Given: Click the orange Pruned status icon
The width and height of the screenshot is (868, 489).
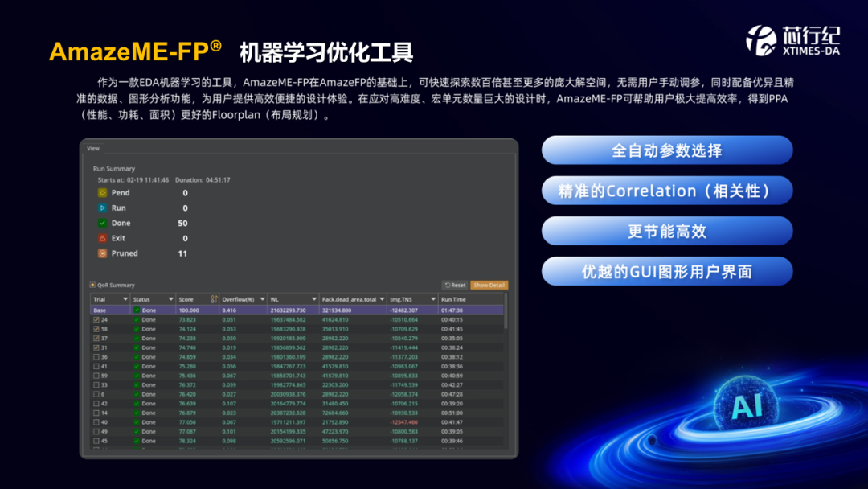Looking at the screenshot, I should (102, 253).
